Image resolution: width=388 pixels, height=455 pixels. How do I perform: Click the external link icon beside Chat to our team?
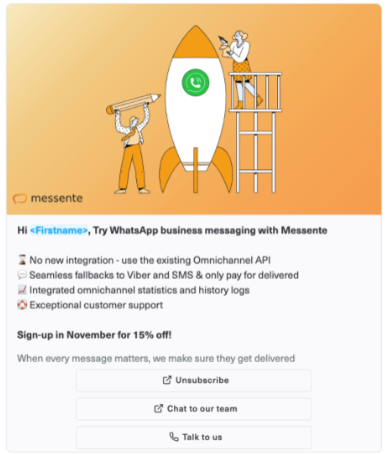tap(158, 408)
